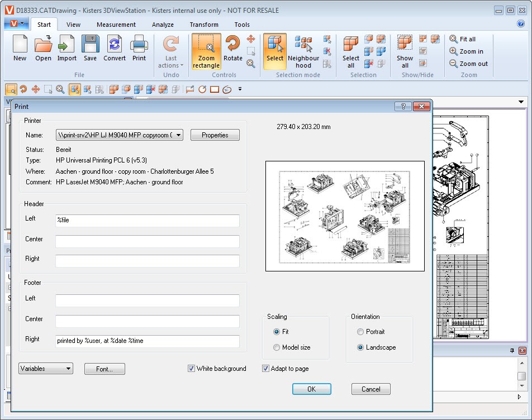Click the Show all ribbon button
Viewport: 532px width, 420px height.
click(405, 51)
